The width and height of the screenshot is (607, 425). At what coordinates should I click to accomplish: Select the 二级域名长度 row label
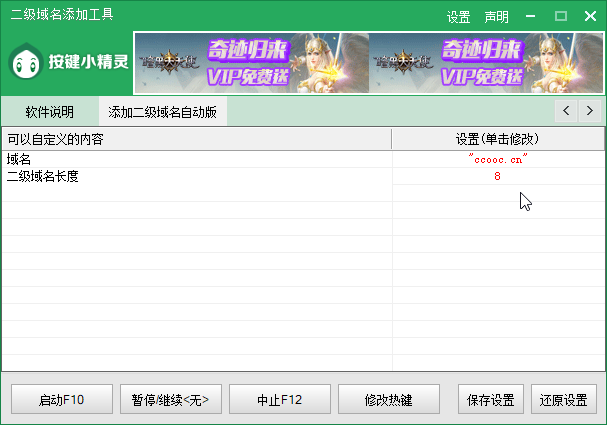(42, 176)
